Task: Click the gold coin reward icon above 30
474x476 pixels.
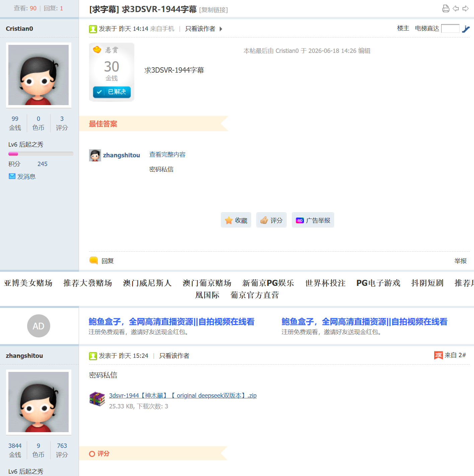Action: click(97, 50)
